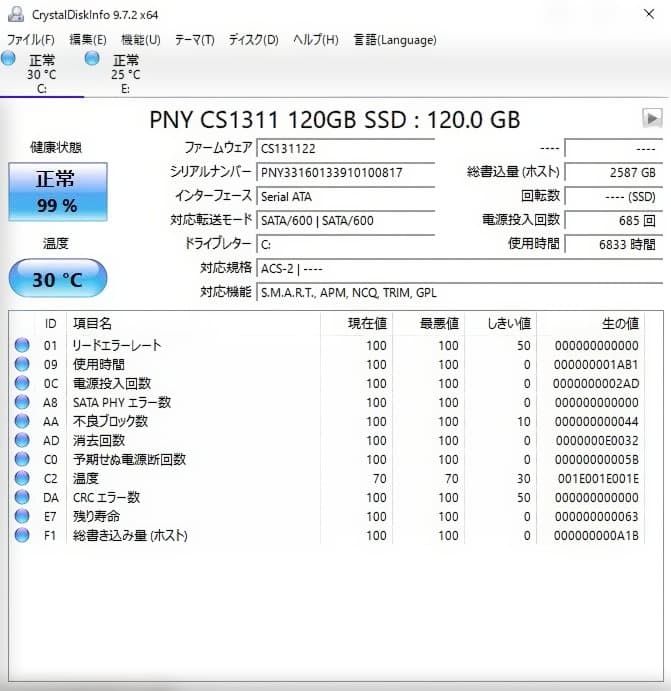Click the SATA/600 transfer mode field
Viewport: 671px width, 691px height.
[346, 220]
